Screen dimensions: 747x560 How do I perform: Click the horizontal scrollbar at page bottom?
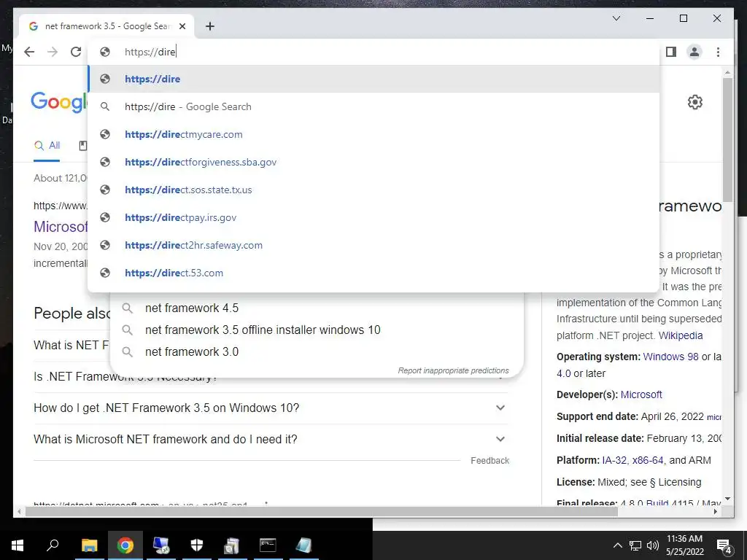[321, 511]
